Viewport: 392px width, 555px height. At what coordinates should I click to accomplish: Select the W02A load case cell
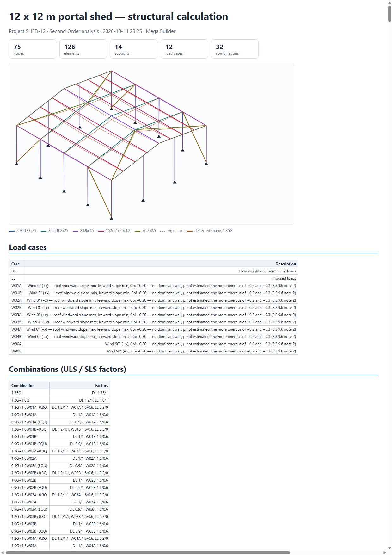tap(16, 300)
